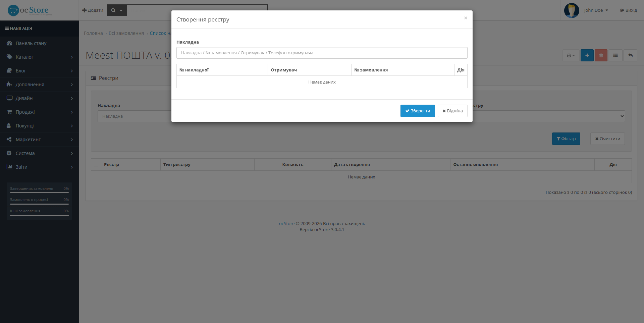Click the Покупці user icon
This screenshot has width=644, height=323.
(9, 126)
